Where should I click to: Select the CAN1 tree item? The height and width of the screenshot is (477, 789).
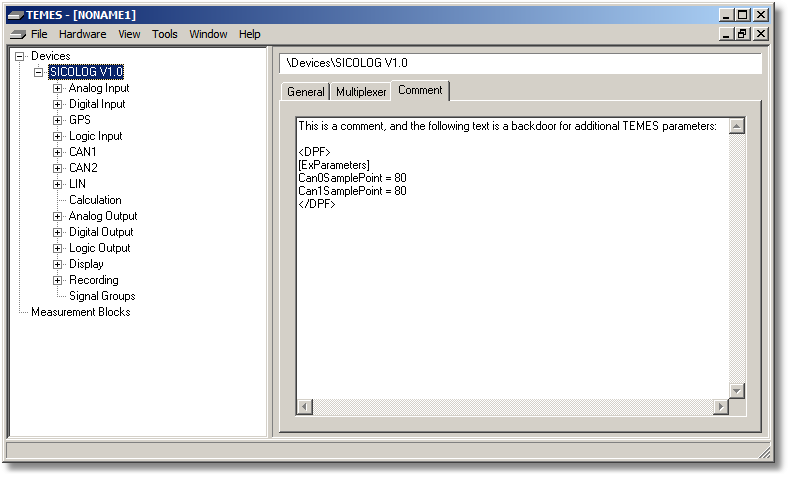pos(83,152)
